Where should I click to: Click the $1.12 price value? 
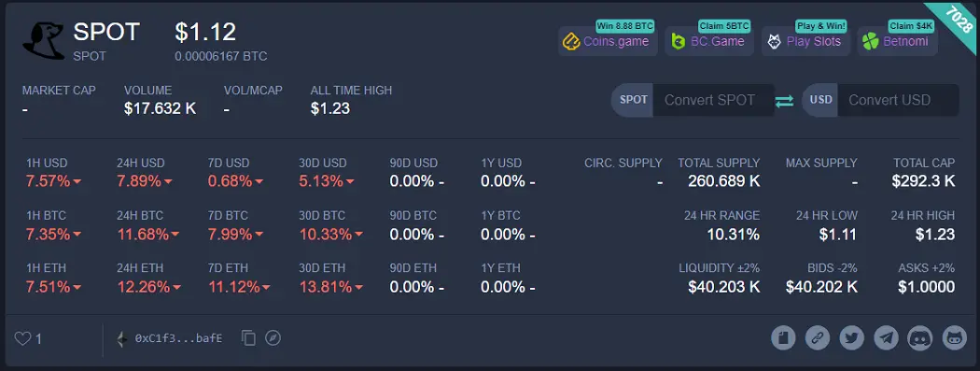coord(205,32)
